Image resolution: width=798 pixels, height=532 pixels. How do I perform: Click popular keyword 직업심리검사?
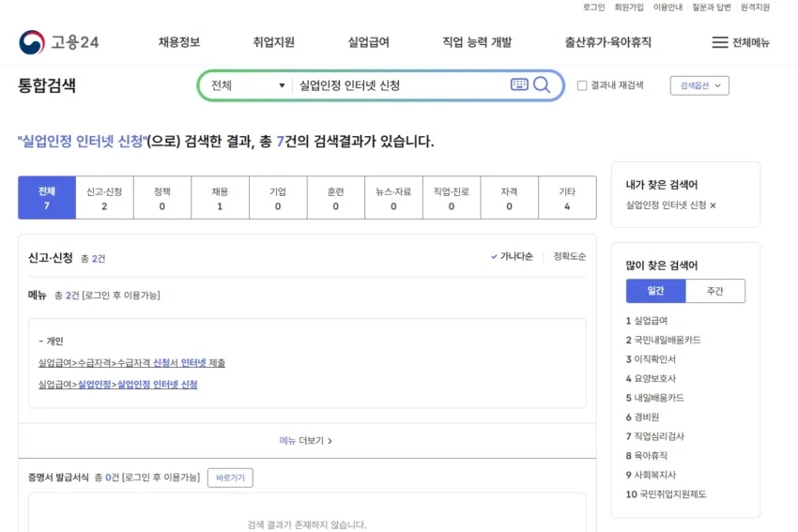pos(654,436)
